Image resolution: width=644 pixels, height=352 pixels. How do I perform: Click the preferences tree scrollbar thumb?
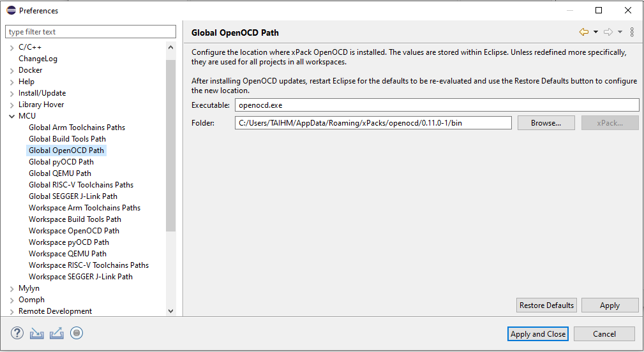(171, 145)
